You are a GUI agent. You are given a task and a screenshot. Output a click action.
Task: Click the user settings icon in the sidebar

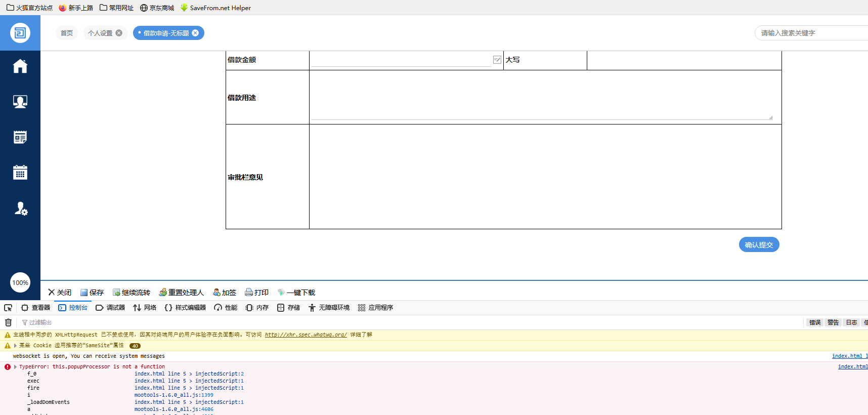(20, 209)
